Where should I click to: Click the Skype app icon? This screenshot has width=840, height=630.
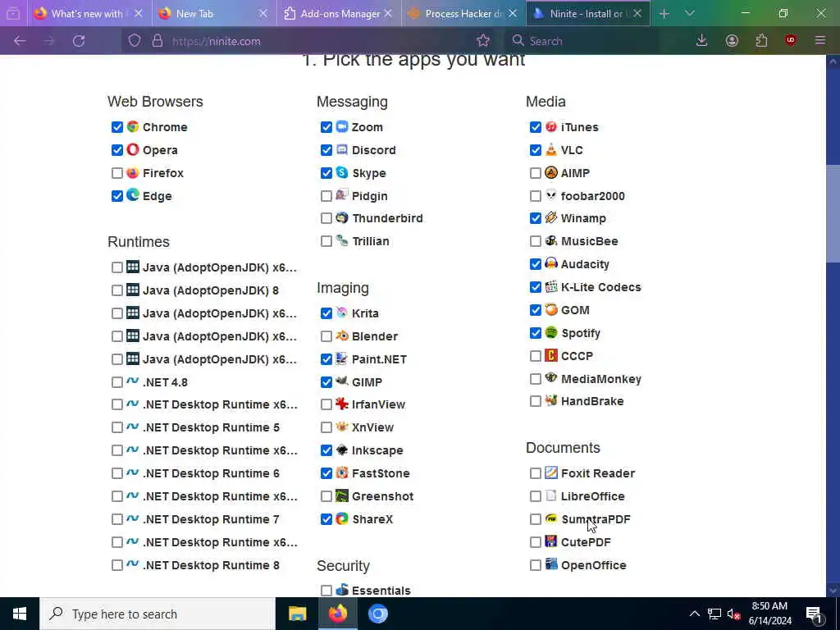[342, 173]
